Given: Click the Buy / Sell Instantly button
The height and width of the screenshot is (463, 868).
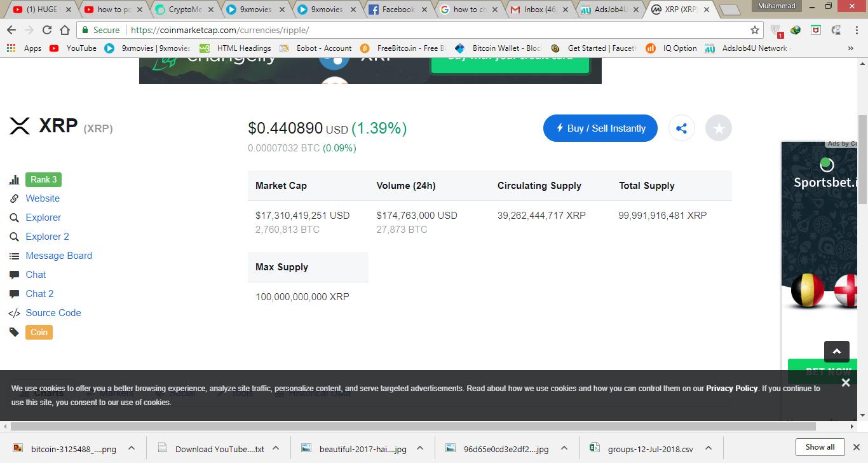Looking at the screenshot, I should 600,128.
